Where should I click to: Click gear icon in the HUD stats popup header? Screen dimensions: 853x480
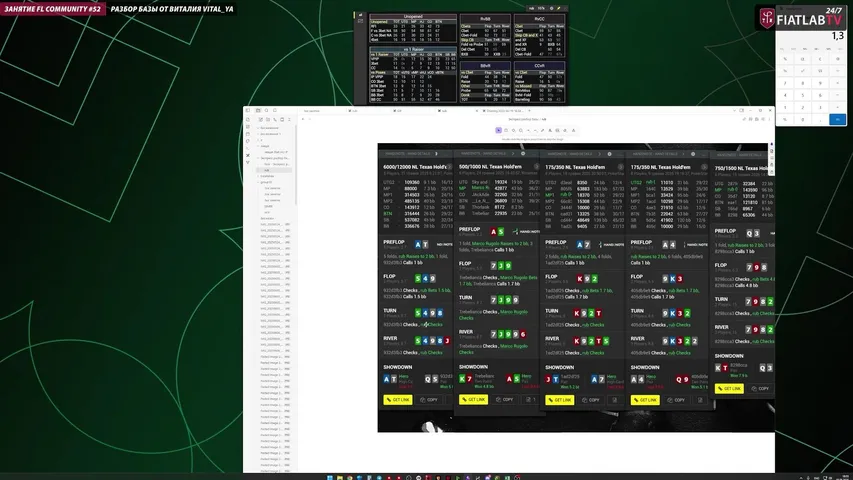[x=551, y=8]
